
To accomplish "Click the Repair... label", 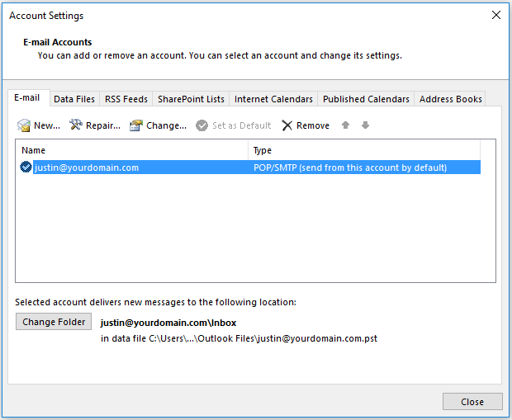I will [x=103, y=125].
